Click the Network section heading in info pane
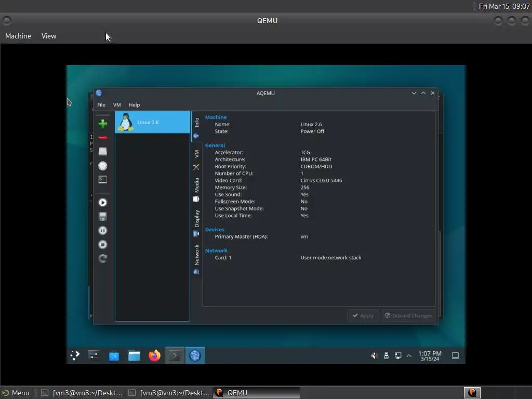 (216, 250)
